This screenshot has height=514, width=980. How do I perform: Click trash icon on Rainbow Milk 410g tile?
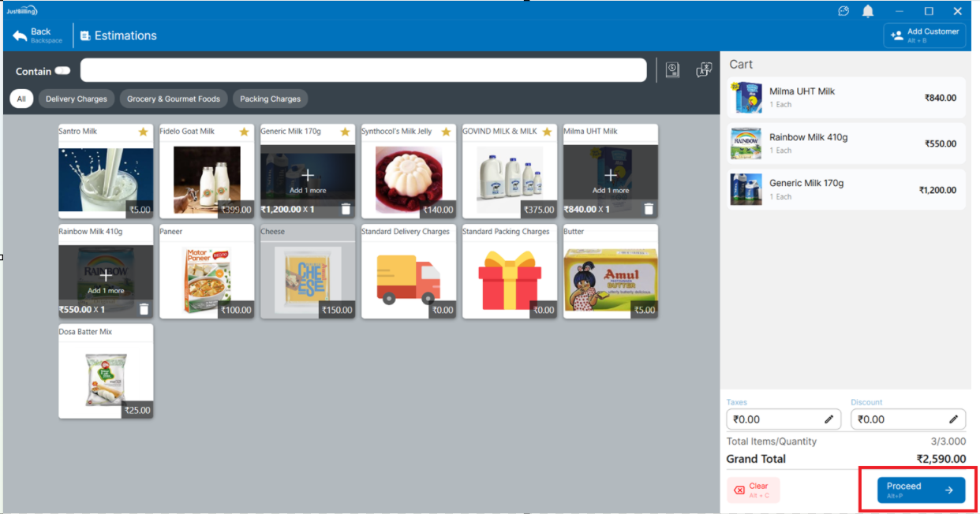pyautogui.click(x=144, y=309)
